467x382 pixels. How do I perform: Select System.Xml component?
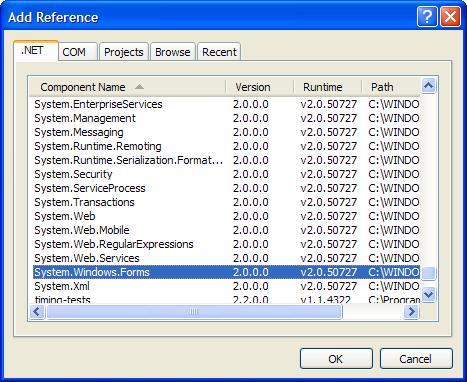click(x=226, y=286)
